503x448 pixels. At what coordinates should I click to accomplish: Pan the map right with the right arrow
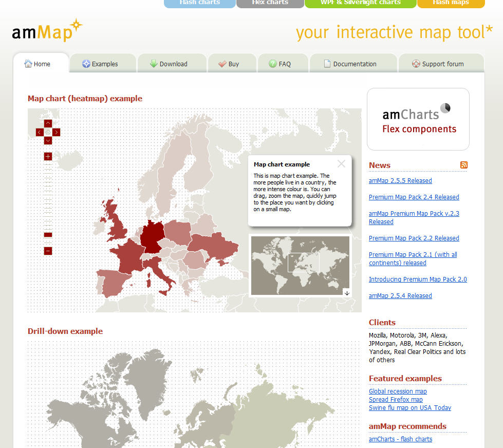57,132
